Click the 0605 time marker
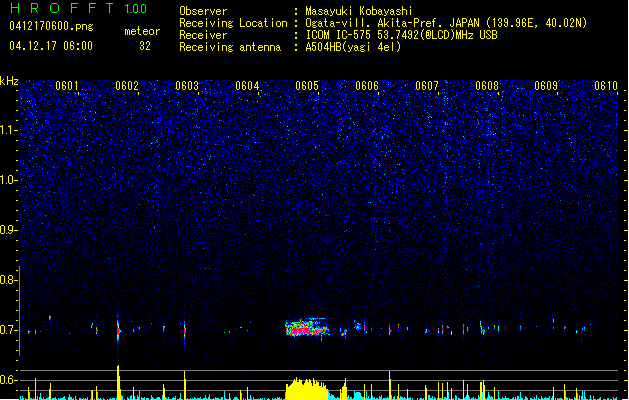The width and height of the screenshot is (629, 400). pyautogui.click(x=307, y=86)
